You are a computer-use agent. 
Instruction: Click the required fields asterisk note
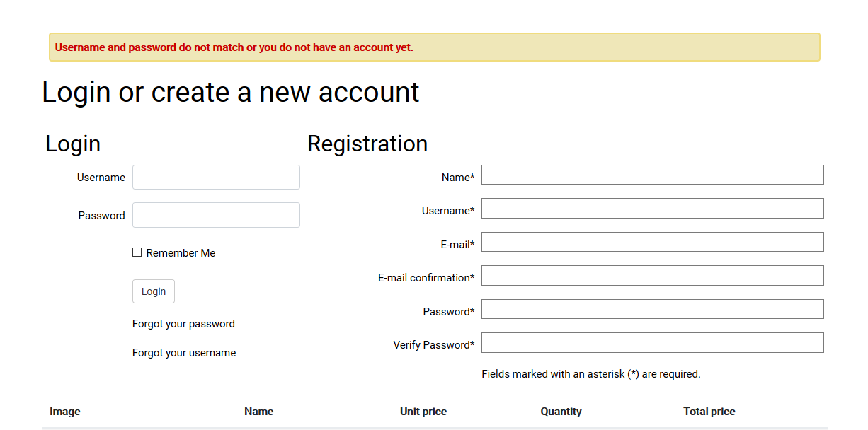pyautogui.click(x=590, y=374)
